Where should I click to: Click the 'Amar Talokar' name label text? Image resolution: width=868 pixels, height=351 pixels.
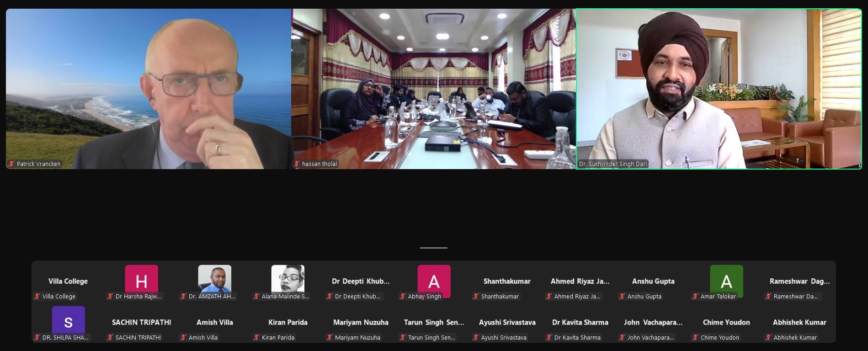pos(718,296)
